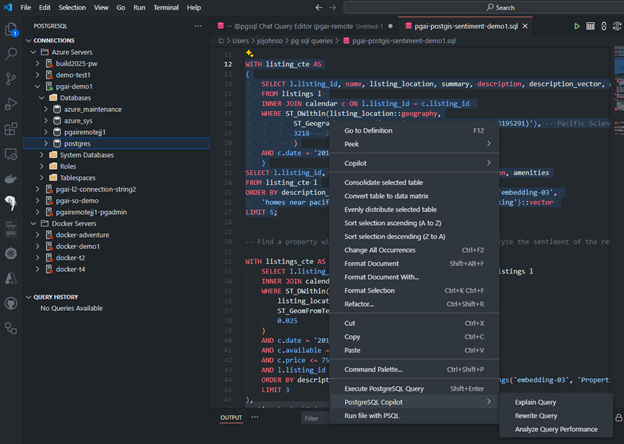Open the Extensions view icon
The width and height of the screenshot is (624, 444).
click(12, 128)
